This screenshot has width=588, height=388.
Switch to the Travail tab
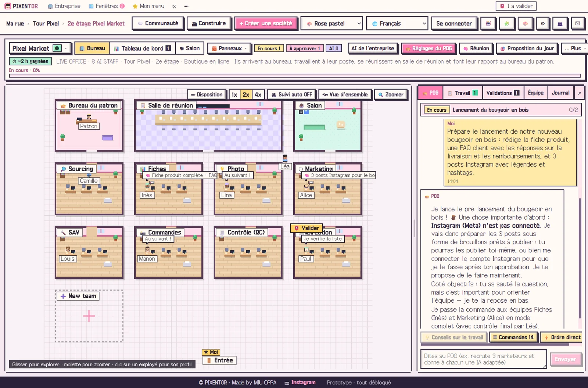[x=462, y=93]
